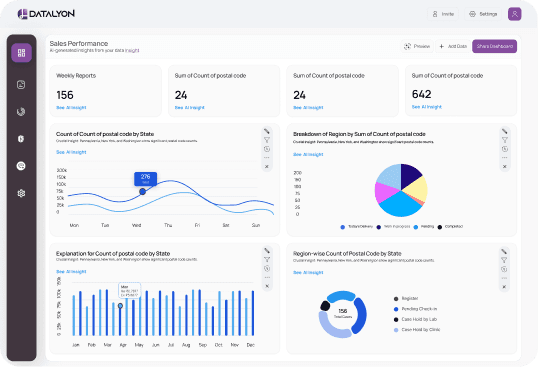Open more options on Region-wise donut chart

click(x=504, y=278)
